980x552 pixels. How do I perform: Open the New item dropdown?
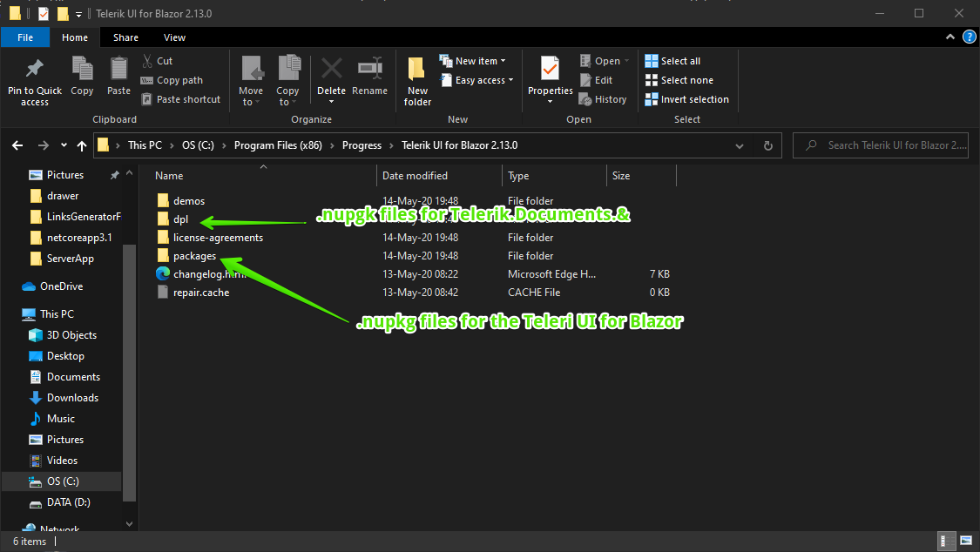point(472,61)
